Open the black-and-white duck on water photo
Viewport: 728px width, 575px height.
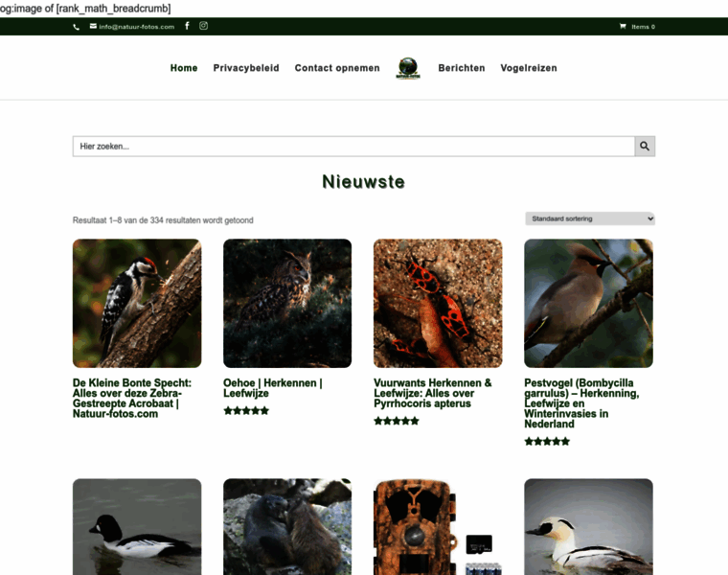point(137,527)
